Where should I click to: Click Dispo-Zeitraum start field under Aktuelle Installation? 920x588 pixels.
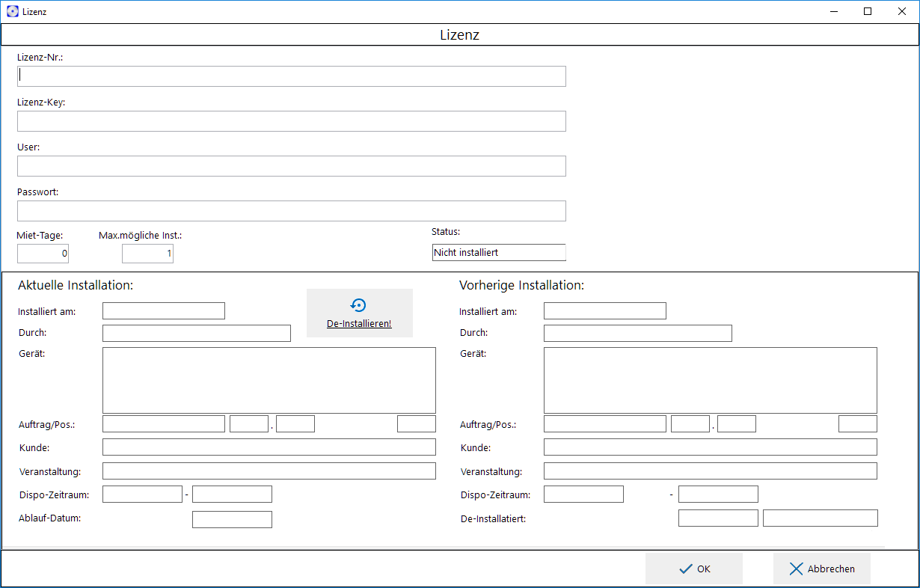click(142, 494)
